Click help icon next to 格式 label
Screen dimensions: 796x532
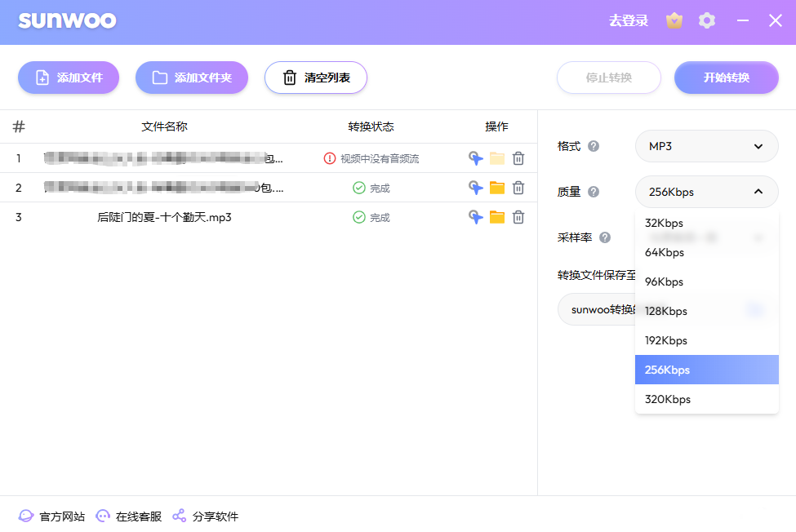point(594,146)
